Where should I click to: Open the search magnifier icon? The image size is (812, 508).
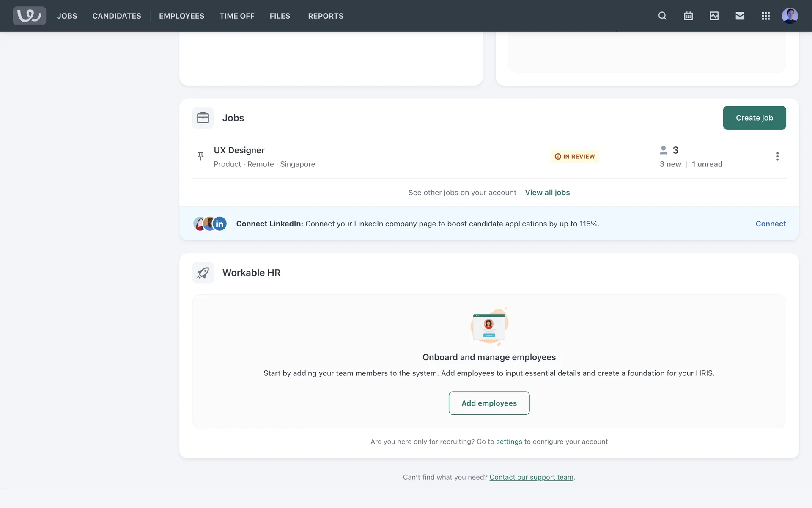[x=662, y=16]
